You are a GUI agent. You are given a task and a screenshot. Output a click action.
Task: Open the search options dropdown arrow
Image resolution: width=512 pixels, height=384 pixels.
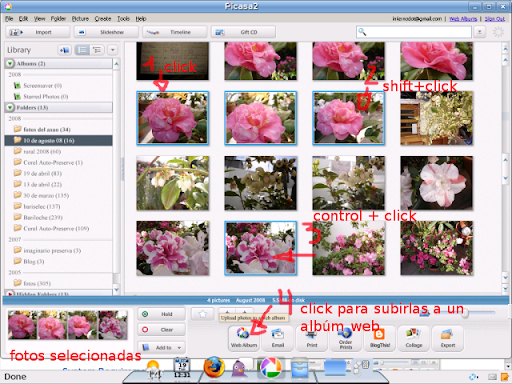click(479, 32)
